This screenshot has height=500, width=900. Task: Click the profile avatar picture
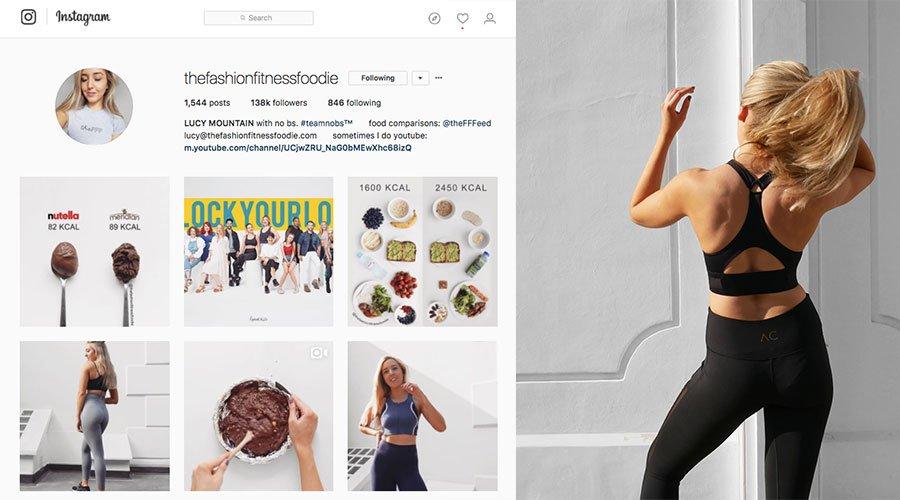point(94,106)
